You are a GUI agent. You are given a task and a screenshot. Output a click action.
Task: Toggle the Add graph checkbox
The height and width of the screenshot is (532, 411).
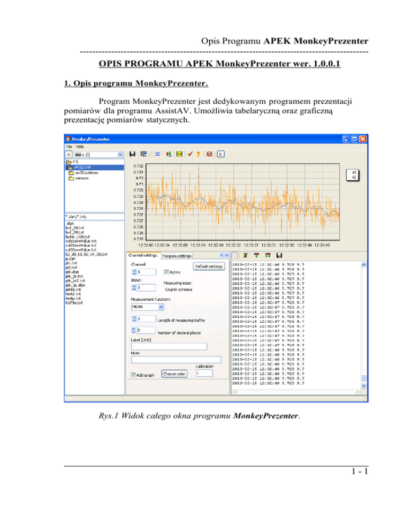(x=134, y=375)
